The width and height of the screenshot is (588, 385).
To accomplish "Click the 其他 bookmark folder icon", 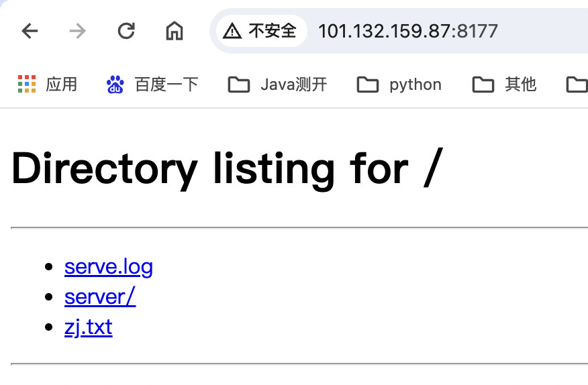I will tap(483, 85).
